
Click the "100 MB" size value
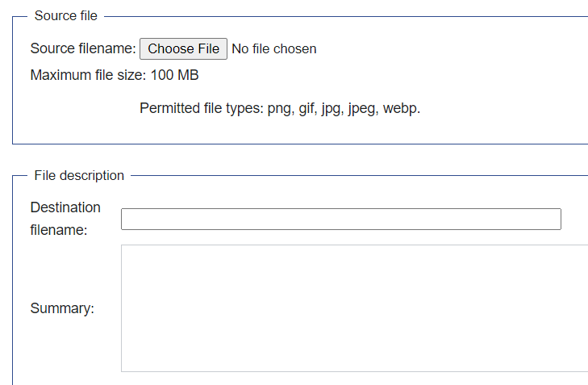[x=175, y=76]
